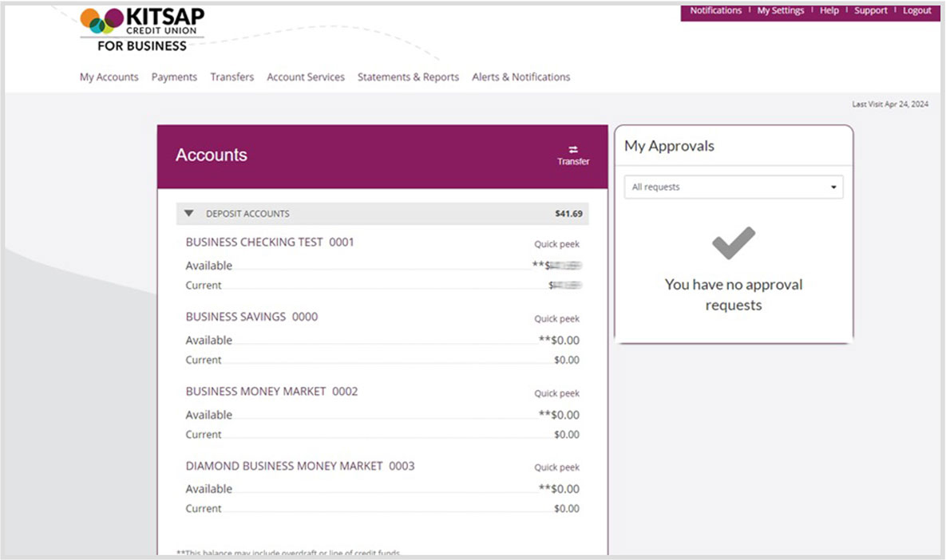Viewport: 946px width, 560px height.
Task: View Quick peek for Business Money Market
Action: point(556,393)
